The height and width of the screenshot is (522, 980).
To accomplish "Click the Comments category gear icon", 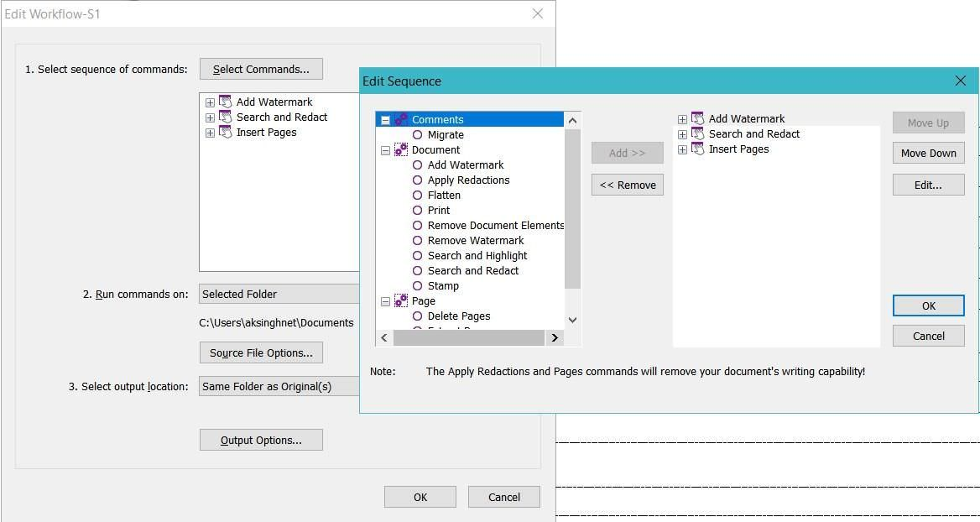I will pyautogui.click(x=401, y=119).
